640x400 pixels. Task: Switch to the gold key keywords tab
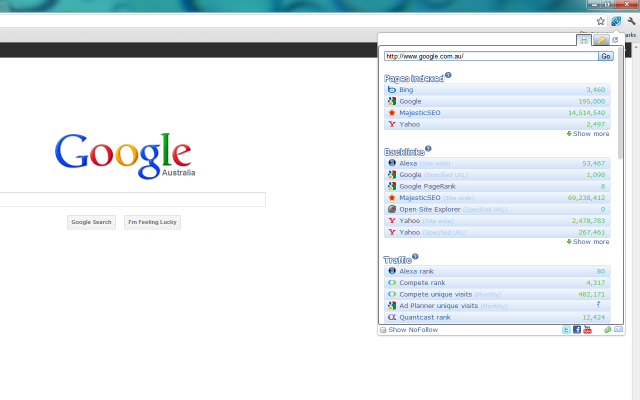pyautogui.click(x=601, y=40)
